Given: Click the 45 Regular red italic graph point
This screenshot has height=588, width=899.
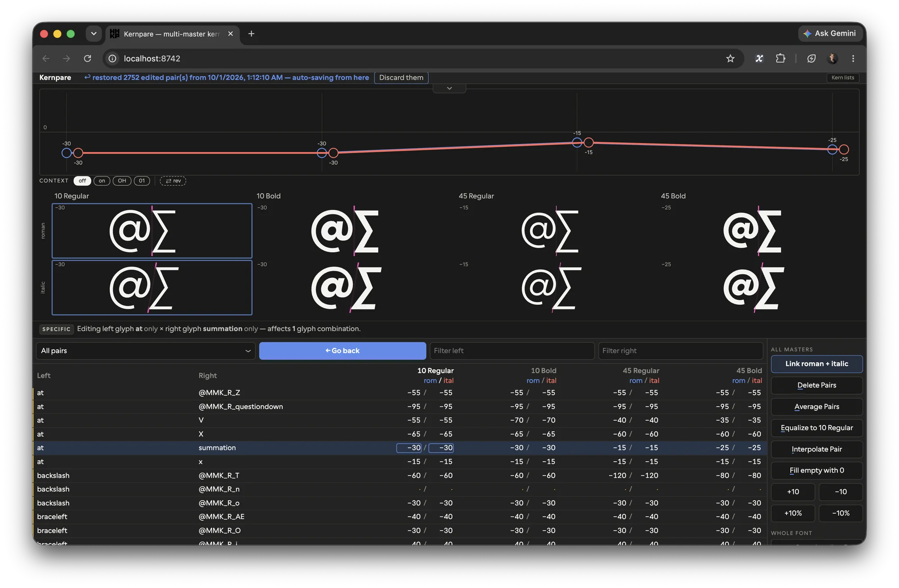Looking at the screenshot, I should [588, 143].
